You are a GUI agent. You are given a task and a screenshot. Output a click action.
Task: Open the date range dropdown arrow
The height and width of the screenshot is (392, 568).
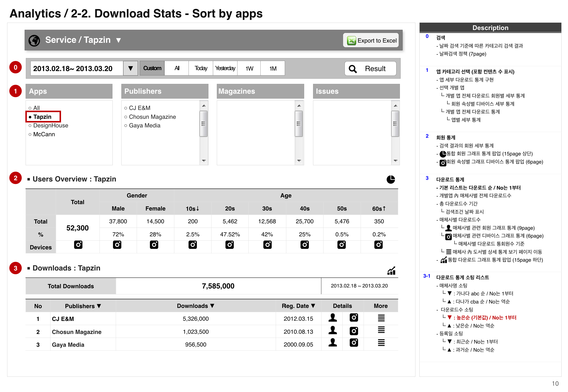[130, 68]
